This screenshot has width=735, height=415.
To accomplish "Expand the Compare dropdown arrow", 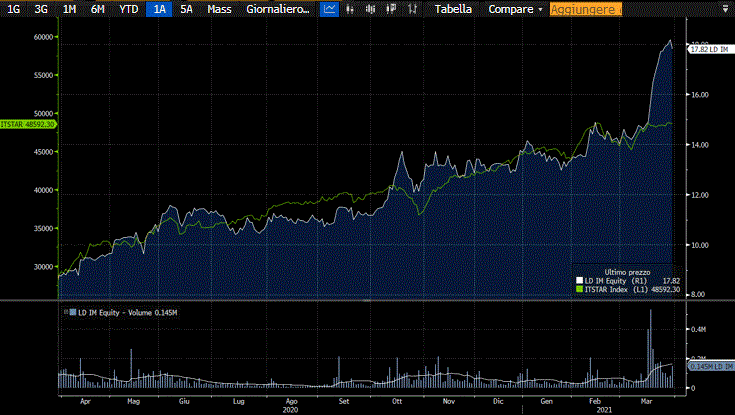I will (540, 9).
